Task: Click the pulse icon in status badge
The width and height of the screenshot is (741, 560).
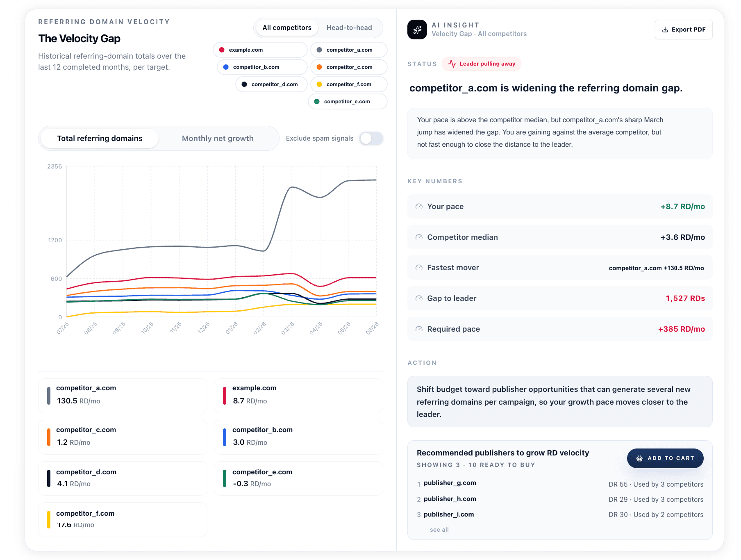Action: click(452, 64)
